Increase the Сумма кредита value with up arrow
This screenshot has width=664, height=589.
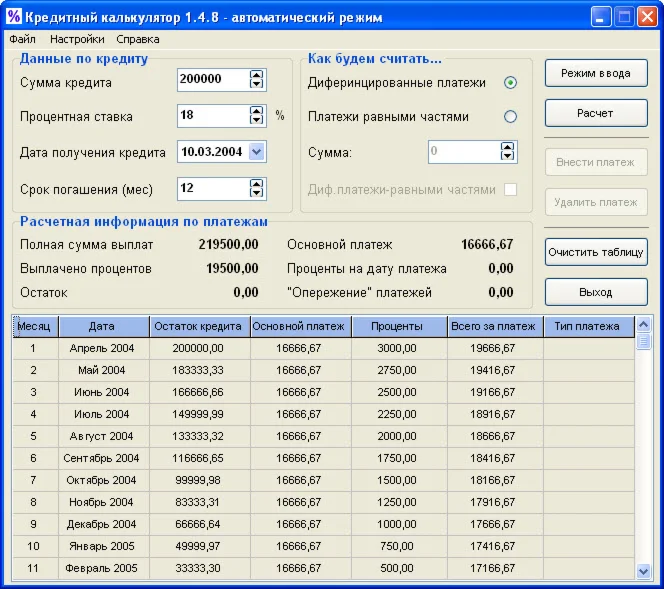(x=257, y=75)
